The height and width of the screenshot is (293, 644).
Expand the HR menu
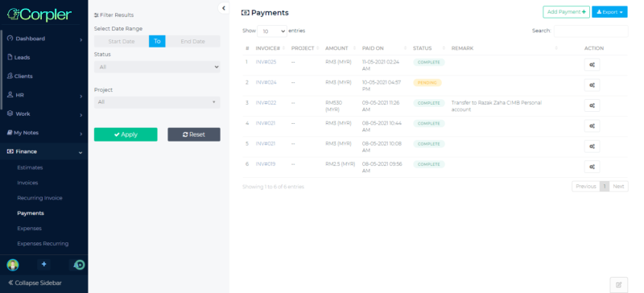(x=44, y=95)
